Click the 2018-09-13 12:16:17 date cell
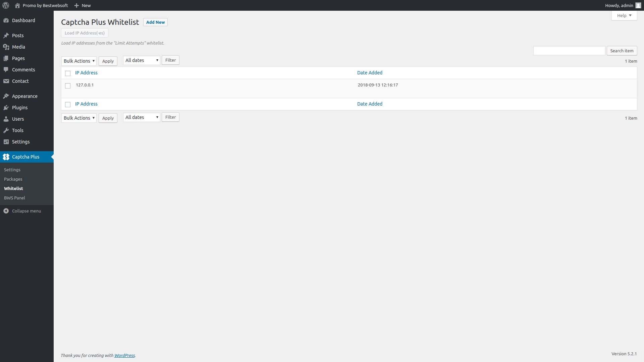Viewport: 644px width, 362px height. (378, 85)
